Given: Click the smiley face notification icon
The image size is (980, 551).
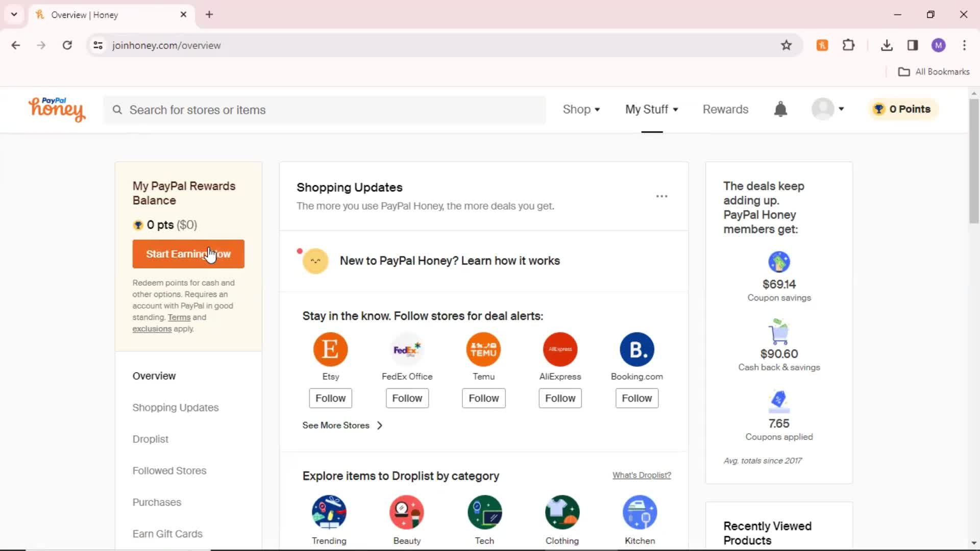Looking at the screenshot, I should (x=315, y=261).
